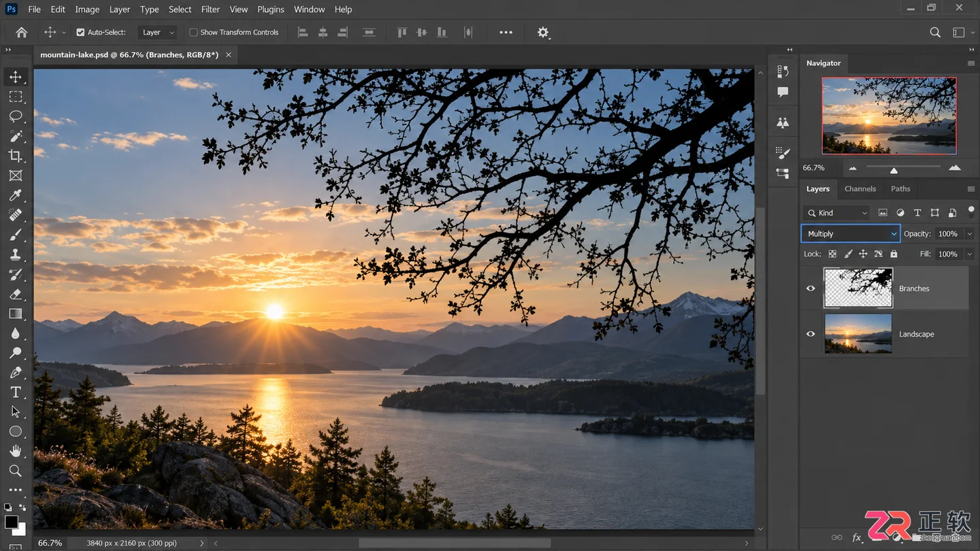Click the Navigator zoom in mountain button

(955, 168)
